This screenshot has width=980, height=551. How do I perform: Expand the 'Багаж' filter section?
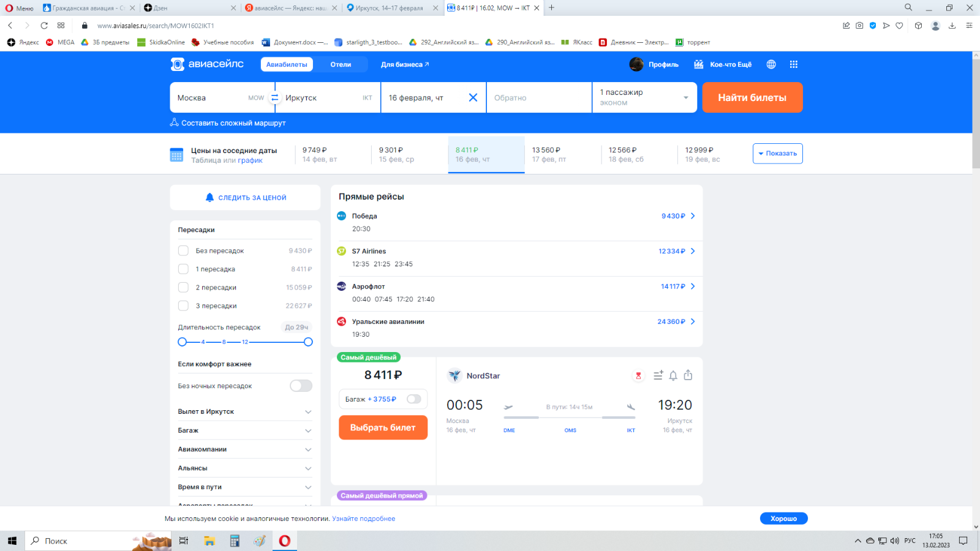point(245,430)
